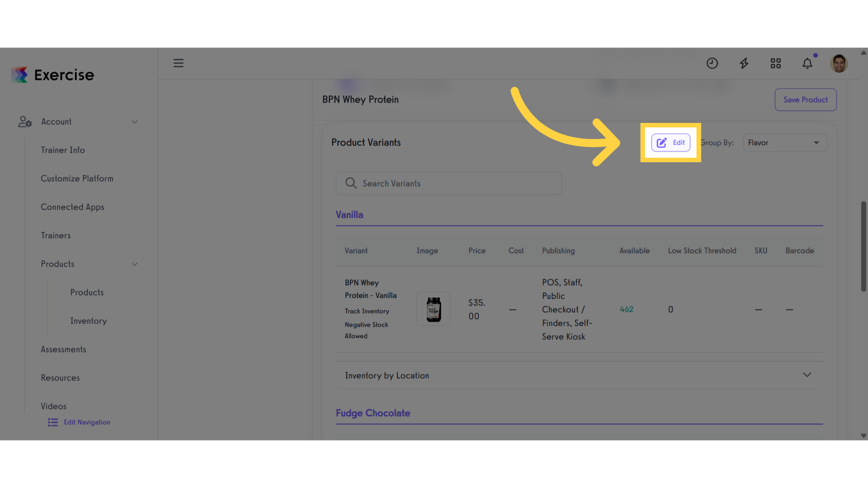Open the Products sub-item under Products
This screenshot has height=488, width=868.
tap(87, 292)
